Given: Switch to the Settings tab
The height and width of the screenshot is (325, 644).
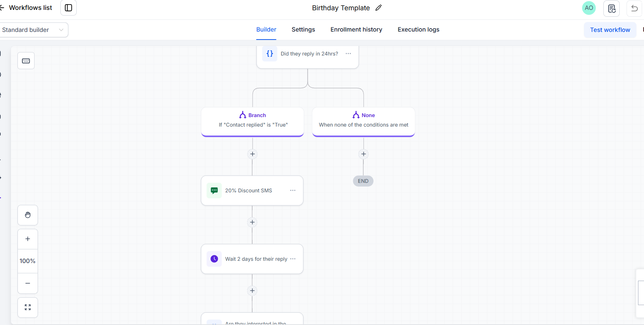Looking at the screenshot, I should [x=303, y=30].
